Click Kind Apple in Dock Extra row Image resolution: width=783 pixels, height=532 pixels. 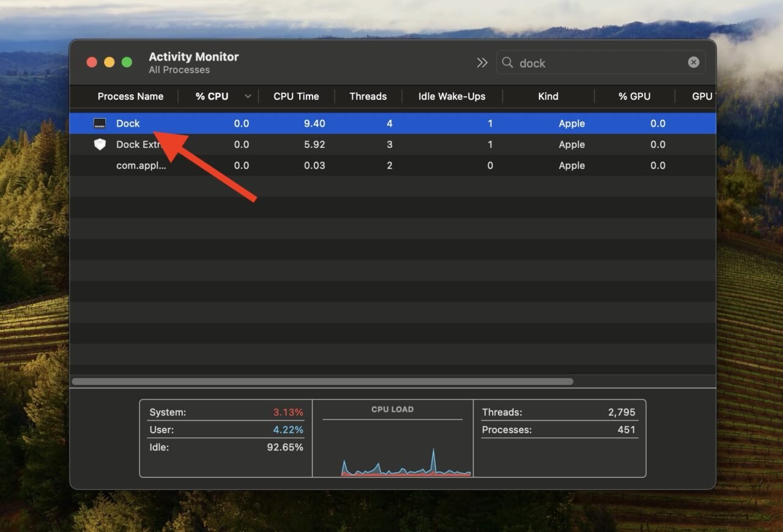point(572,144)
